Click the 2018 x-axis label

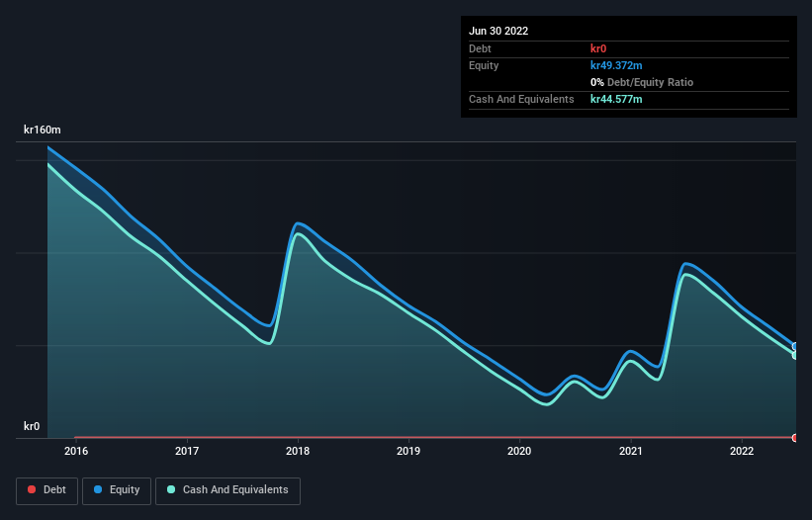pos(298,451)
